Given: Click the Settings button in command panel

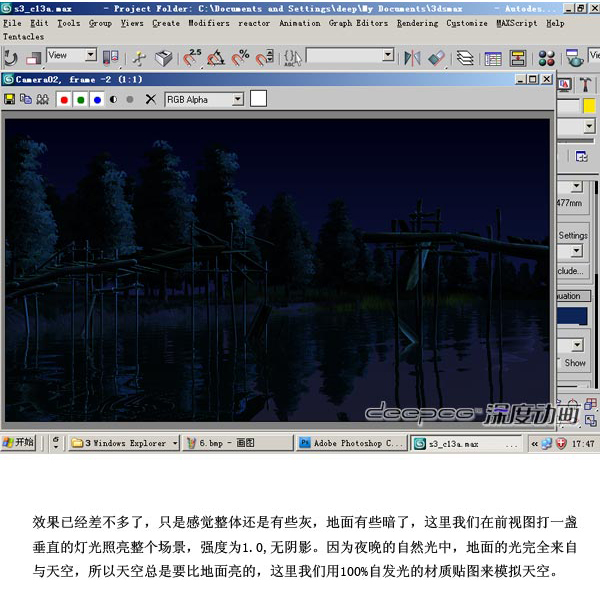Looking at the screenshot, I should point(573,235).
